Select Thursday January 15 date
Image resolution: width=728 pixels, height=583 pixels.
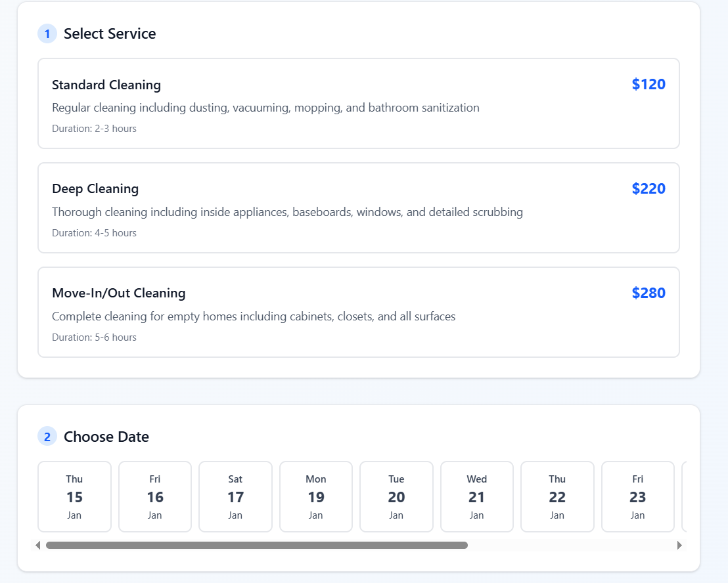[74, 496]
